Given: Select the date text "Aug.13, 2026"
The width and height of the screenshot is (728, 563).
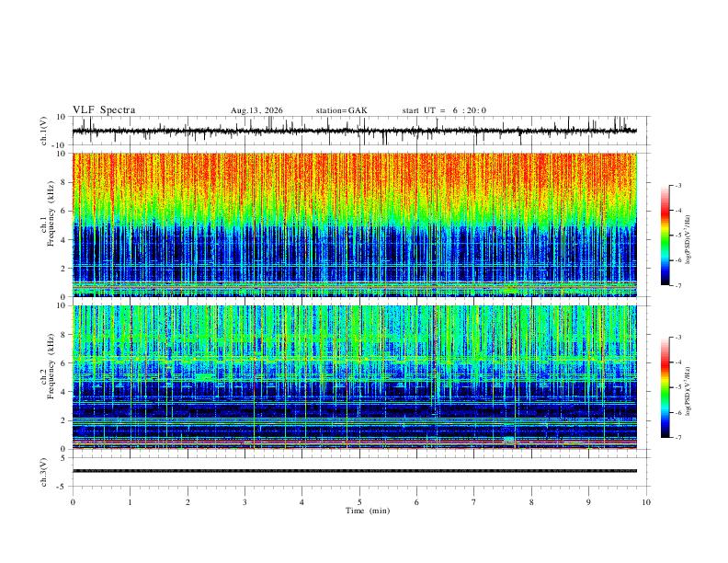Looking at the screenshot, I should pos(256,110).
